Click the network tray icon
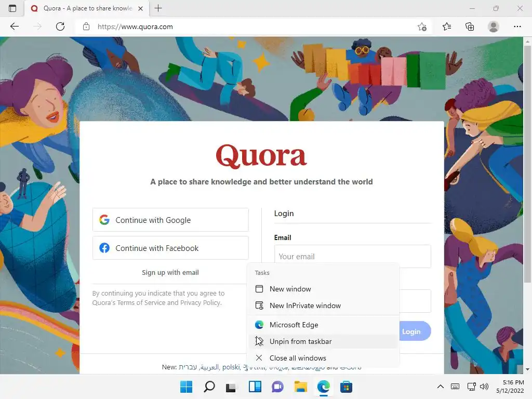 tap(471, 387)
